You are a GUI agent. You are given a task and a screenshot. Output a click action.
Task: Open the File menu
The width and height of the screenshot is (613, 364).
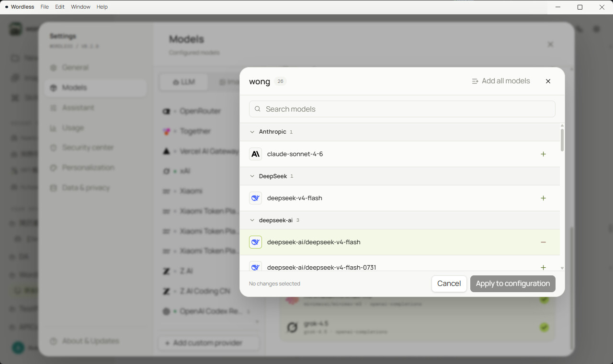(45, 7)
